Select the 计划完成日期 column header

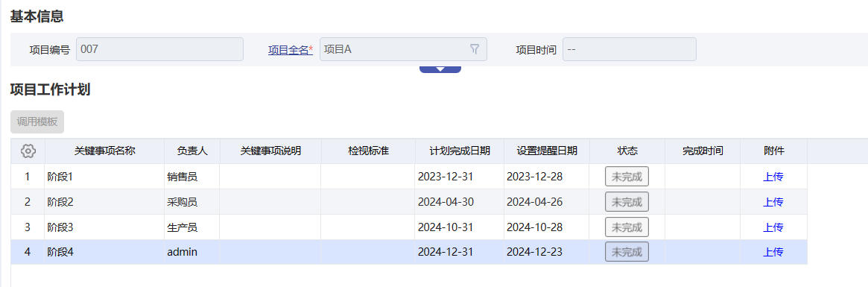pos(460,151)
